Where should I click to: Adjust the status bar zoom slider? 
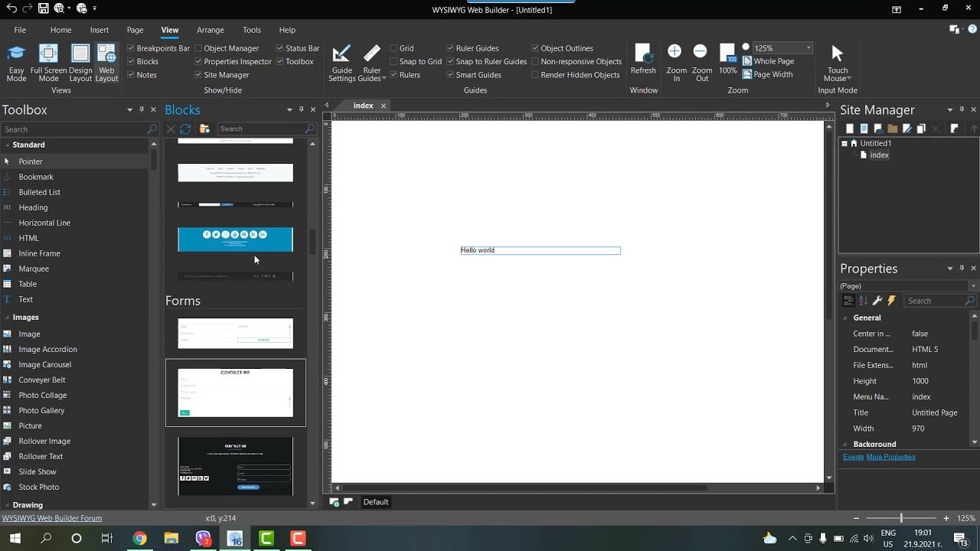coord(901,518)
